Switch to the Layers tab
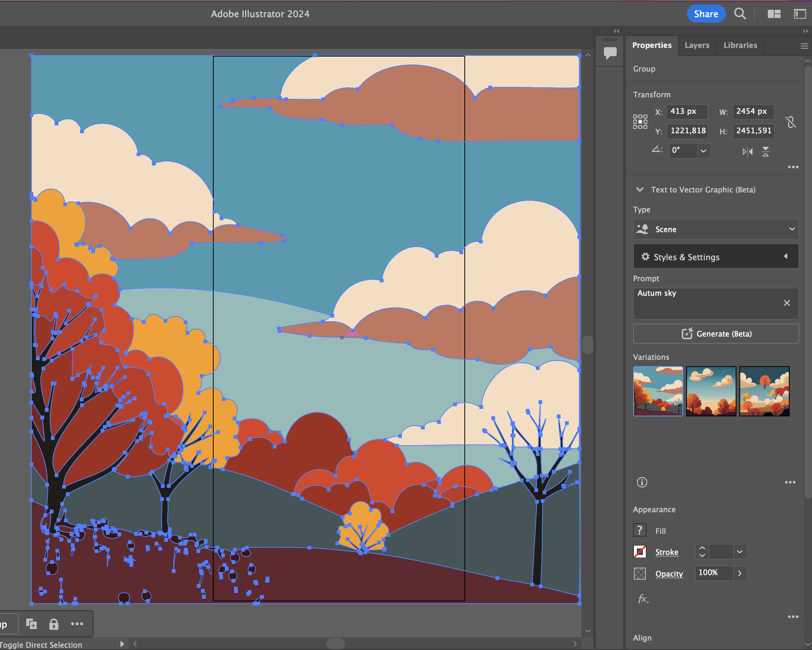The image size is (812, 650). (697, 45)
